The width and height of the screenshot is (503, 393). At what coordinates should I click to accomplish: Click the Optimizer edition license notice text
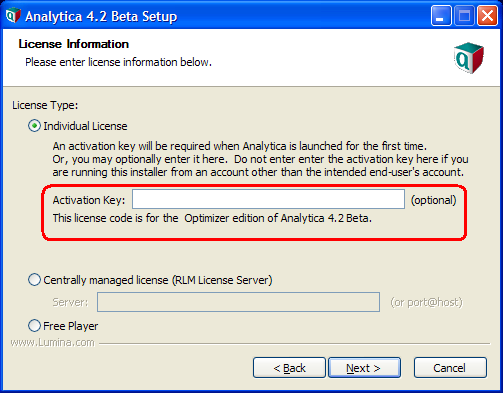click(212, 218)
